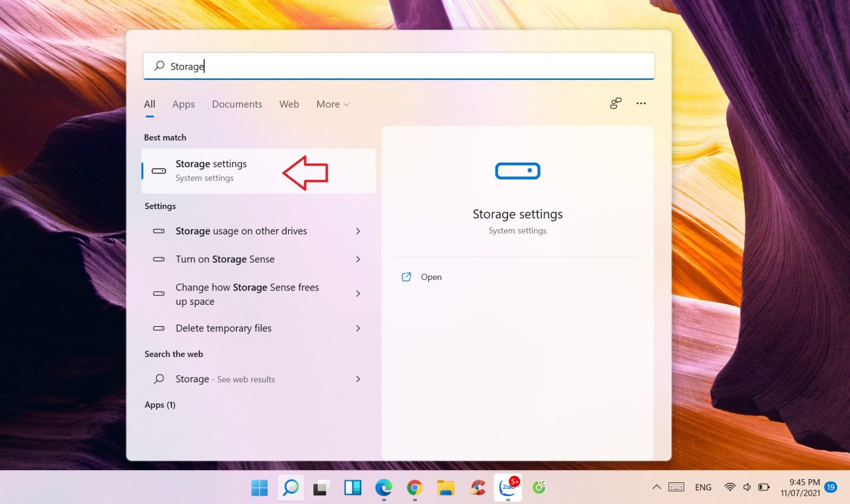The image size is (850, 504).
Task: Expand the More filter dropdown
Action: click(332, 104)
